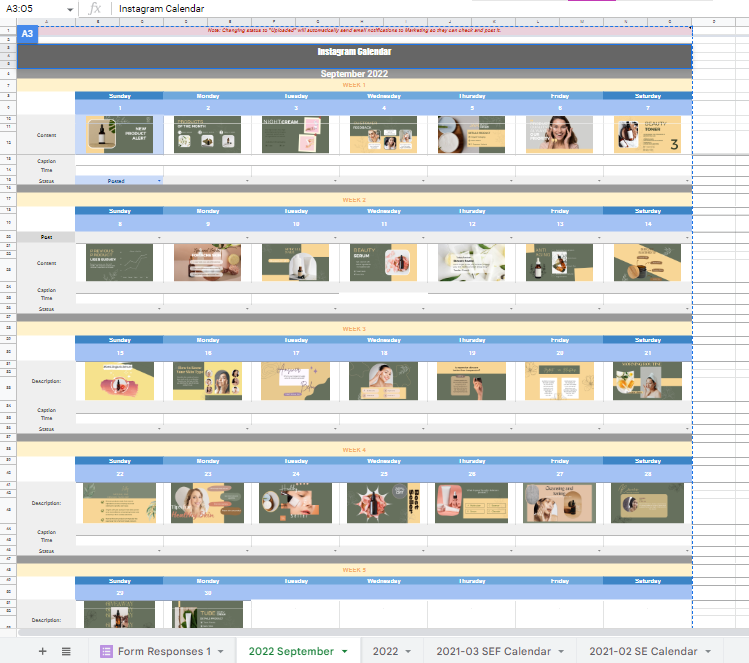
Task: Click the fx function icon
Action: (95, 8)
